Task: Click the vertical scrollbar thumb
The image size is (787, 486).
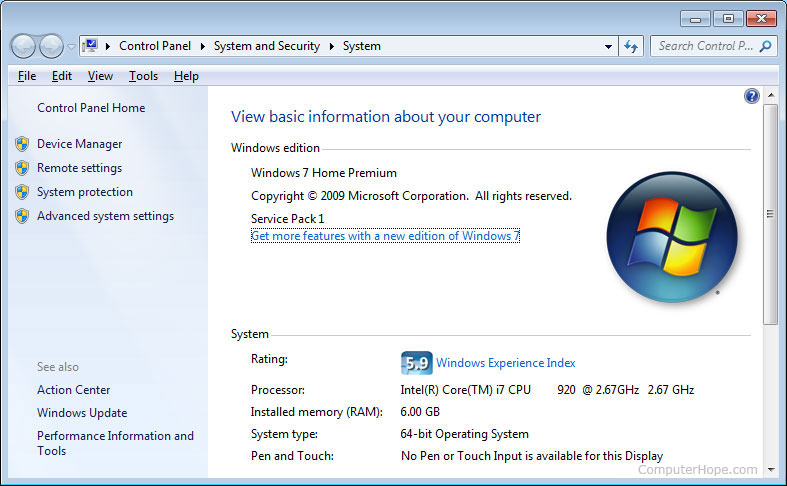Action: pyautogui.click(x=770, y=214)
